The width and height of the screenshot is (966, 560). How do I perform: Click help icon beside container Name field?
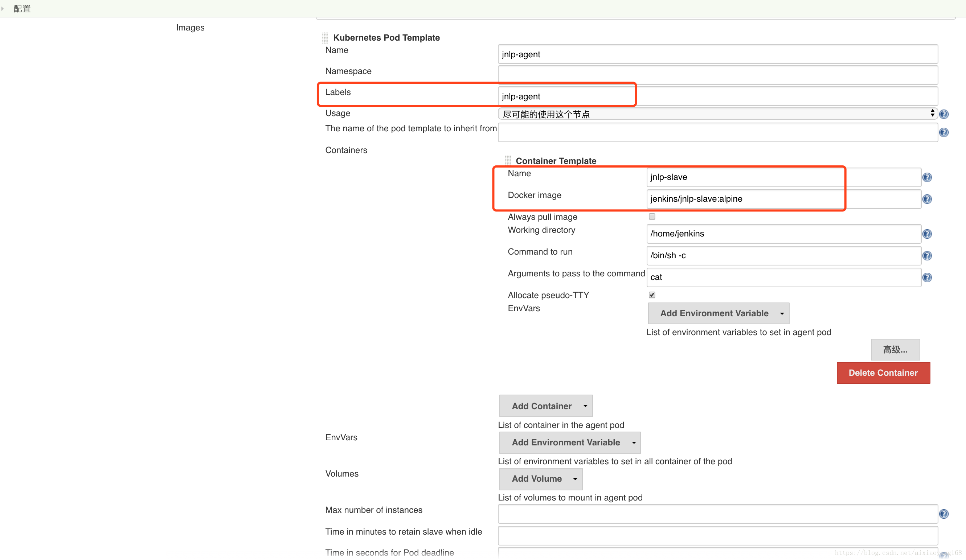click(x=926, y=177)
